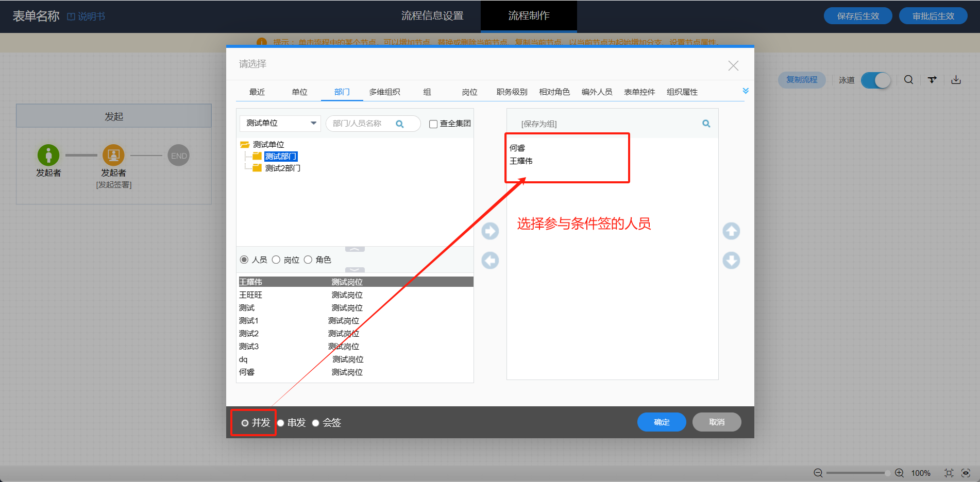
Task: Move selected person up with up arrow
Action: pos(731,231)
